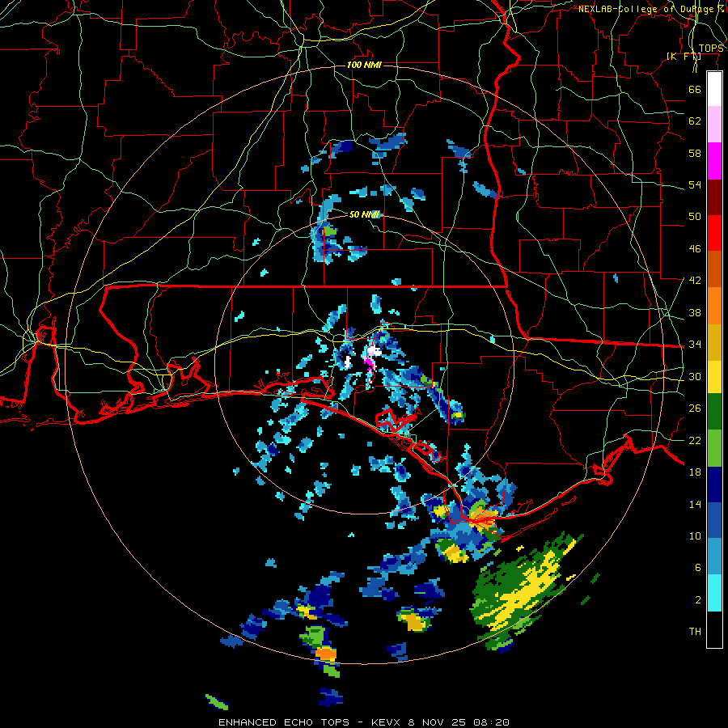Image resolution: width=728 pixels, height=728 pixels.
Task: Select the light green legend swatch
Action: tap(714, 448)
